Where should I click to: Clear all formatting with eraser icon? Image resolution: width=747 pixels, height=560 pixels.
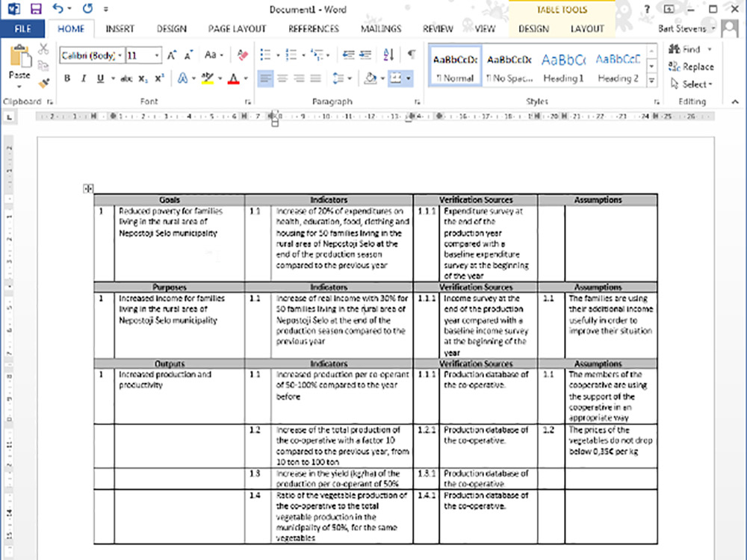click(x=243, y=55)
